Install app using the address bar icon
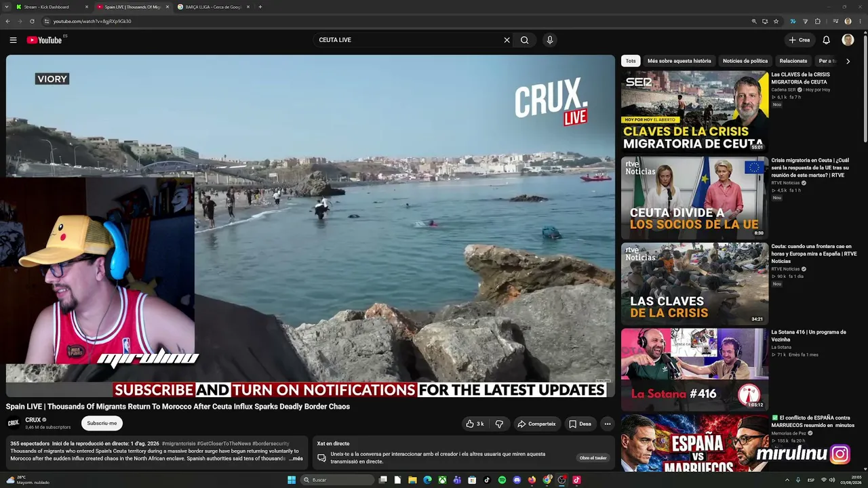Image resolution: width=868 pixels, height=488 pixels. [765, 21]
